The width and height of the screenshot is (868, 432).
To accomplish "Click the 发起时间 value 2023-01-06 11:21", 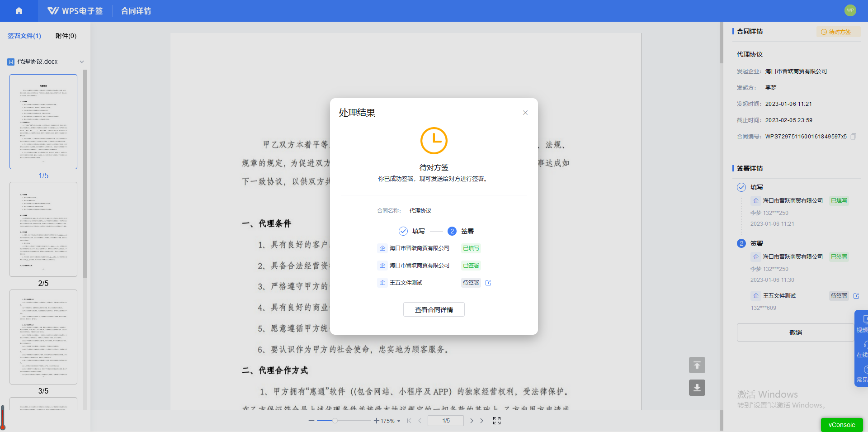I will tap(788, 104).
